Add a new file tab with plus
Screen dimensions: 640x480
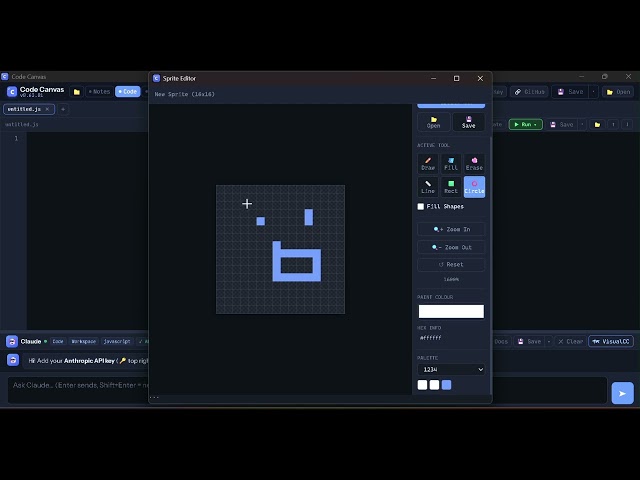click(x=63, y=109)
